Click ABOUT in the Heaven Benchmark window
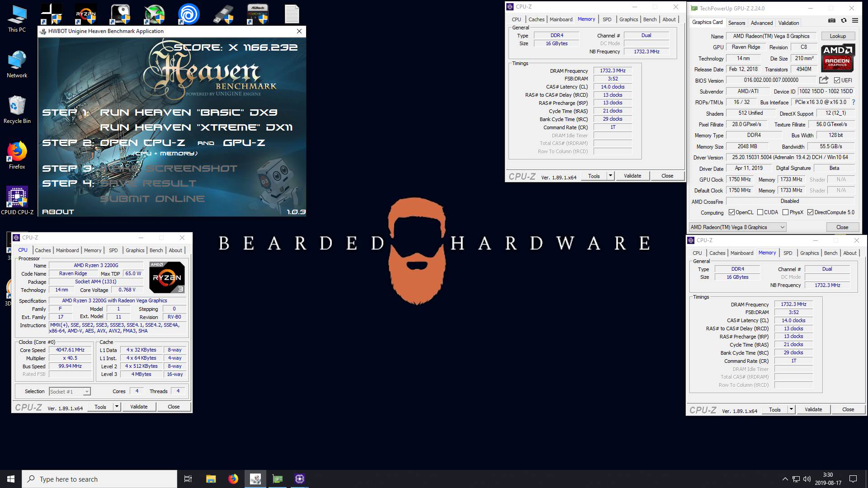The width and height of the screenshot is (868, 488). 58,211
